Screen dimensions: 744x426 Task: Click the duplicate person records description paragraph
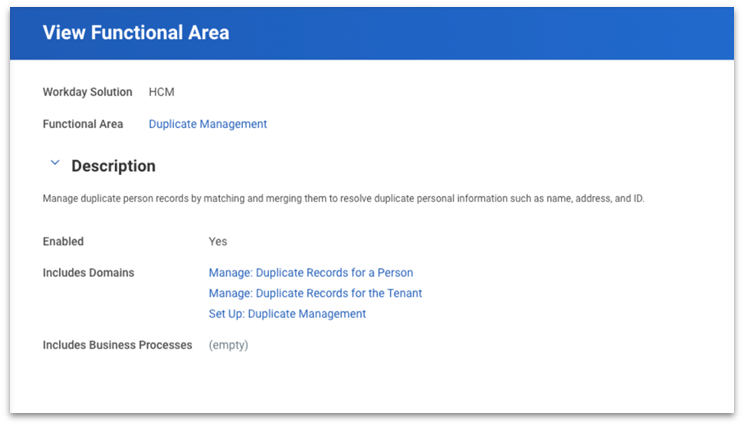343,198
